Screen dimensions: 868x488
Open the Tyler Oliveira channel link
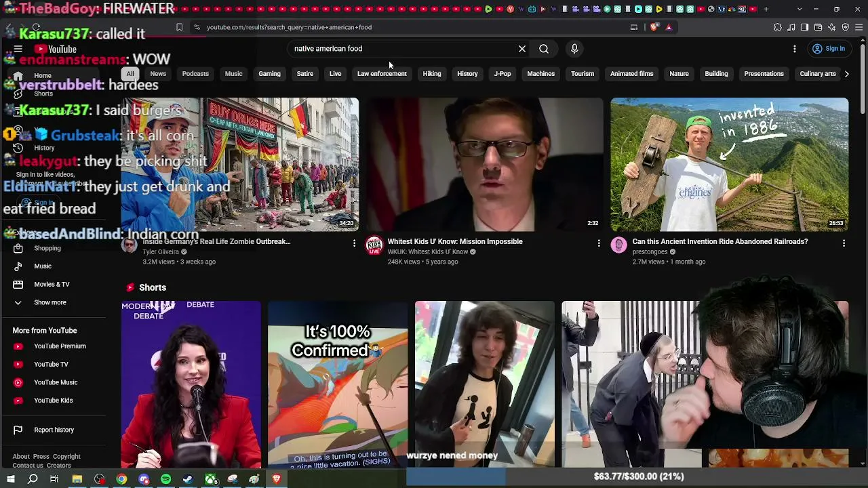click(161, 252)
